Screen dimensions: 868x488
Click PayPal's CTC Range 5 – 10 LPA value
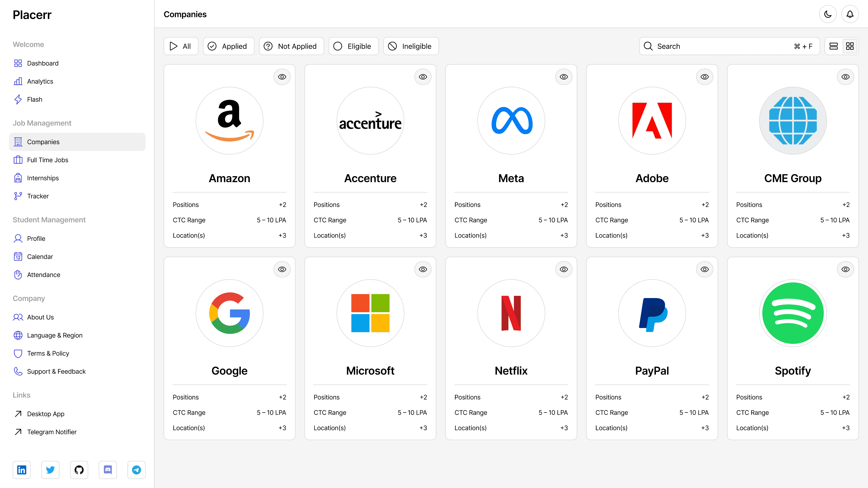(694, 413)
